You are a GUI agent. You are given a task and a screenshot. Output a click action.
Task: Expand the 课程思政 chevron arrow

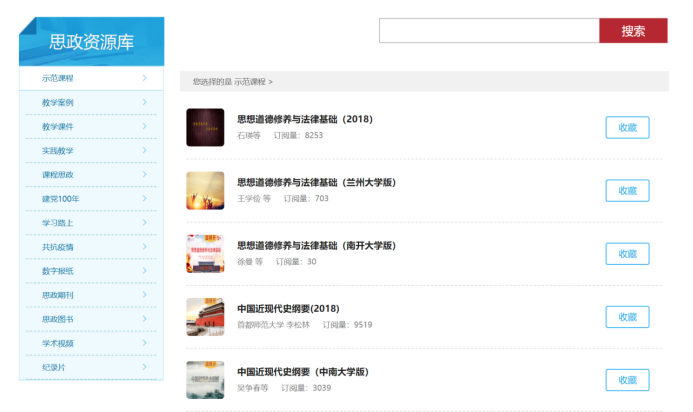145,174
